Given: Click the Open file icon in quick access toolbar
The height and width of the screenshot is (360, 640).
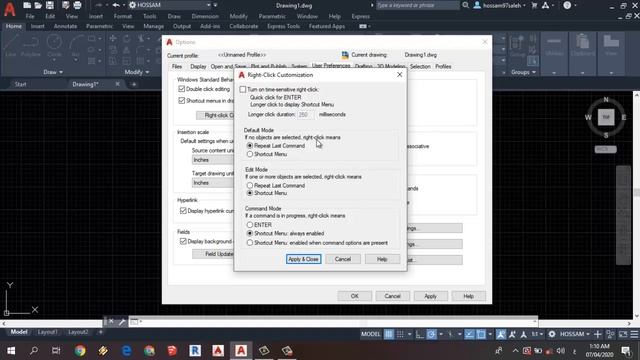Looking at the screenshot, I should pos(38,5).
